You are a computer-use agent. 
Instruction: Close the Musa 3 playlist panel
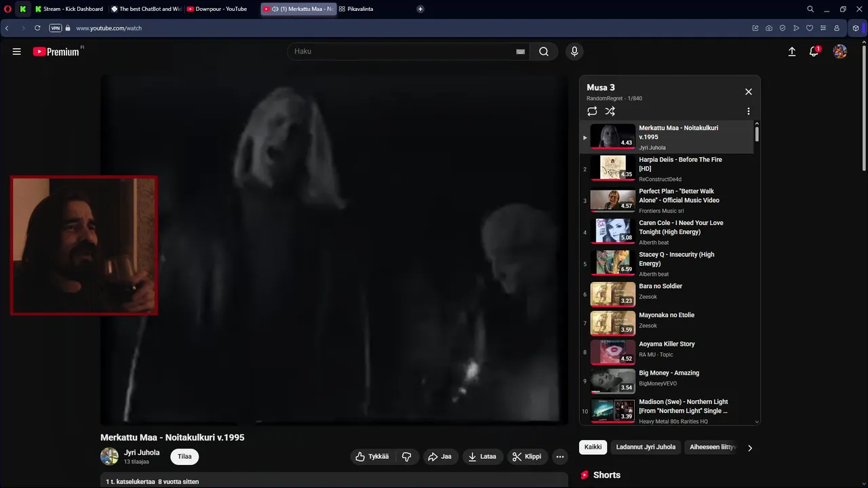click(x=749, y=91)
